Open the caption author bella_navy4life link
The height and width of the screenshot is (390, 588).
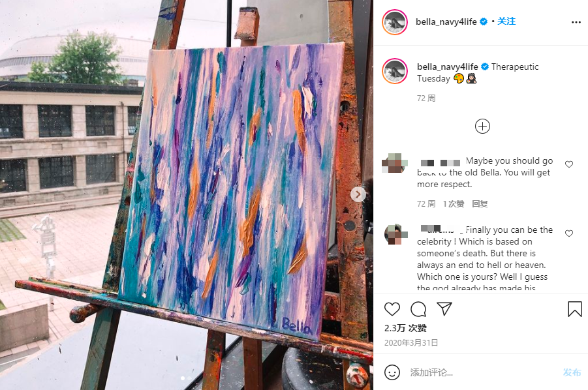pos(448,67)
